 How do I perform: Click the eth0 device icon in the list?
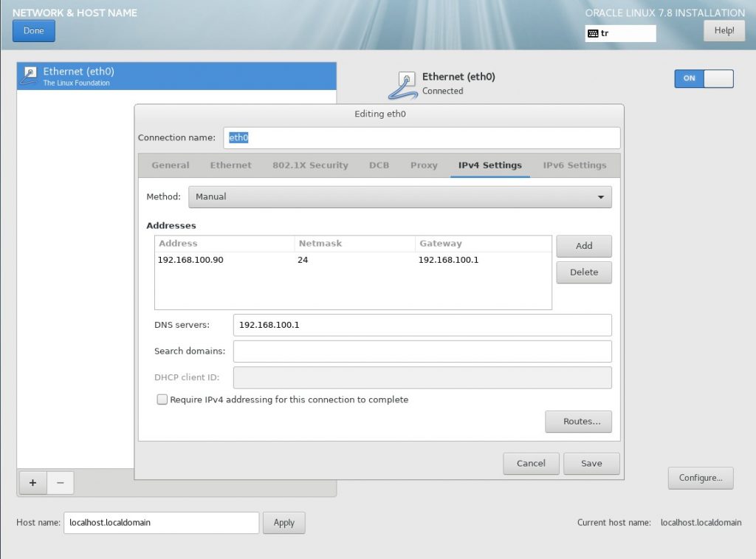30,76
